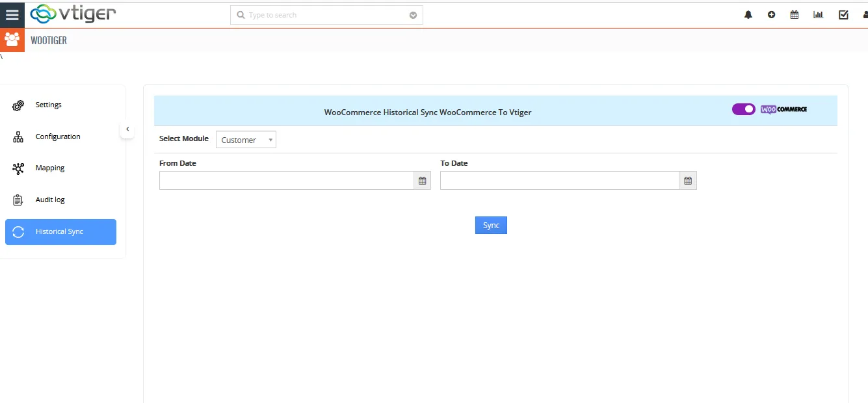
Task: Open Settings in the sidebar
Action: (x=48, y=105)
